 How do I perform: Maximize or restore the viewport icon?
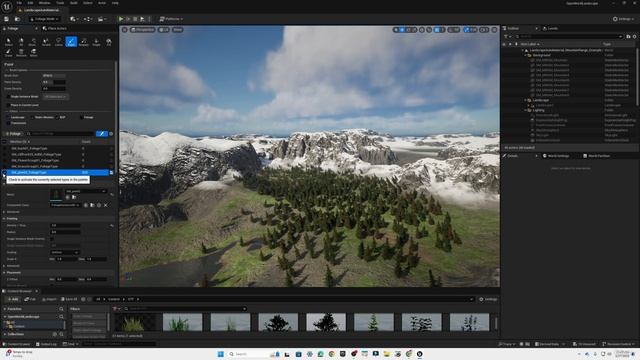point(494,30)
